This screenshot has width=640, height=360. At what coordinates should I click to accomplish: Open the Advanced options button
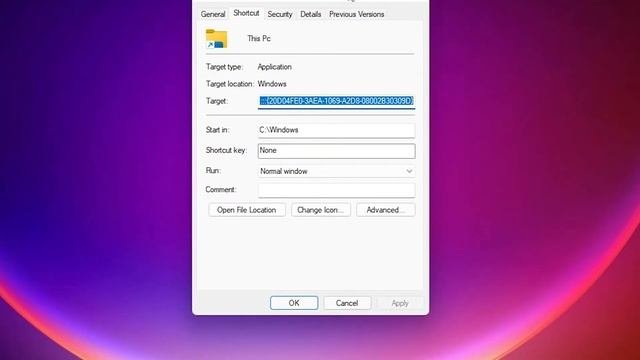point(385,210)
